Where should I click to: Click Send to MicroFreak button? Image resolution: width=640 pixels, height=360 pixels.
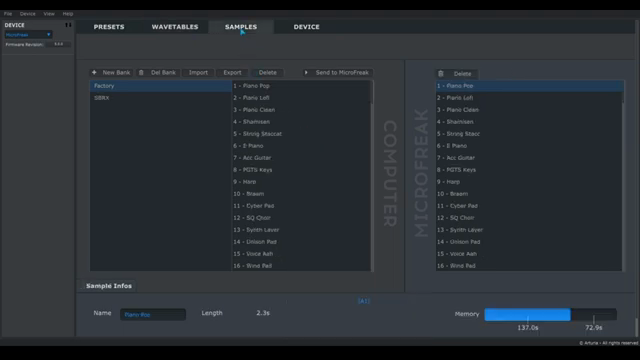coord(338,72)
